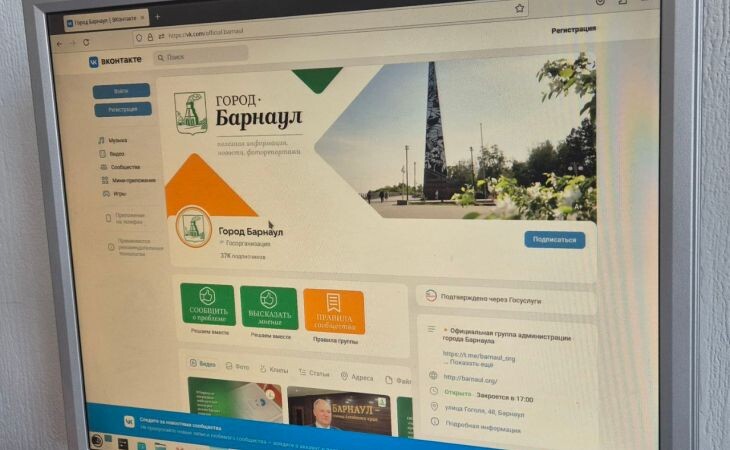
Task: Go forward with the browser forward arrow
Action: (73, 43)
